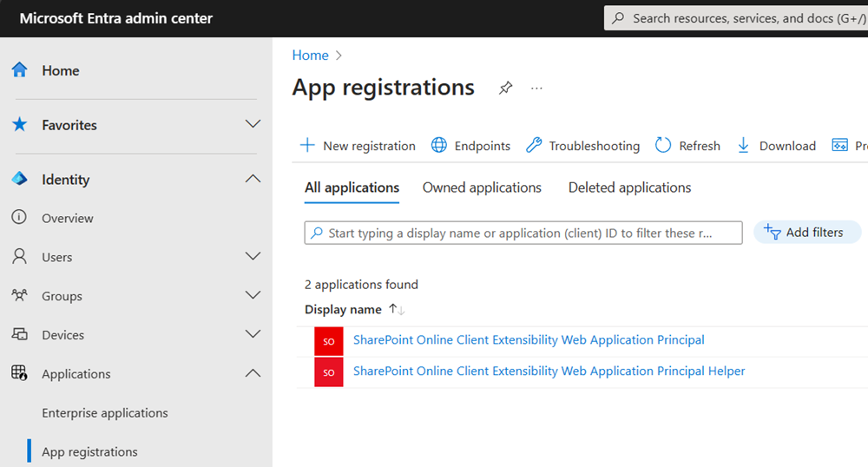
Task: Open Endpoints from the toolbar
Action: (x=471, y=146)
